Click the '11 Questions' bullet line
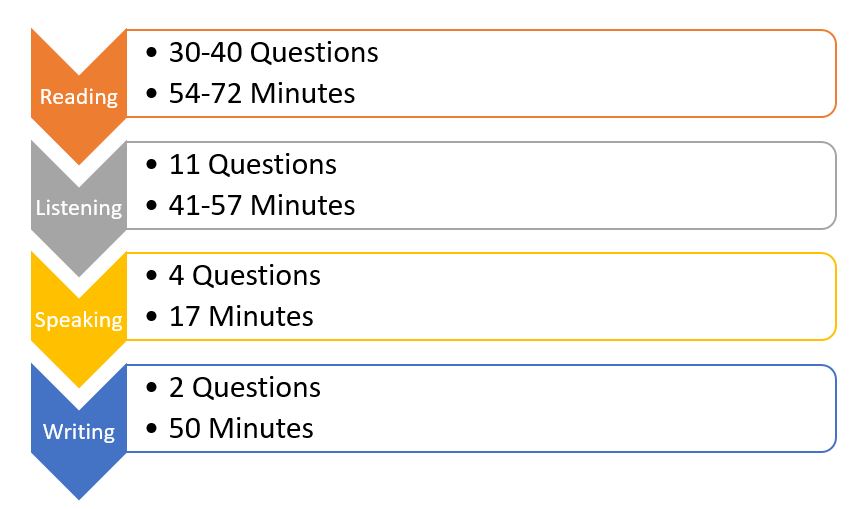The image size is (867, 509). point(242,165)
